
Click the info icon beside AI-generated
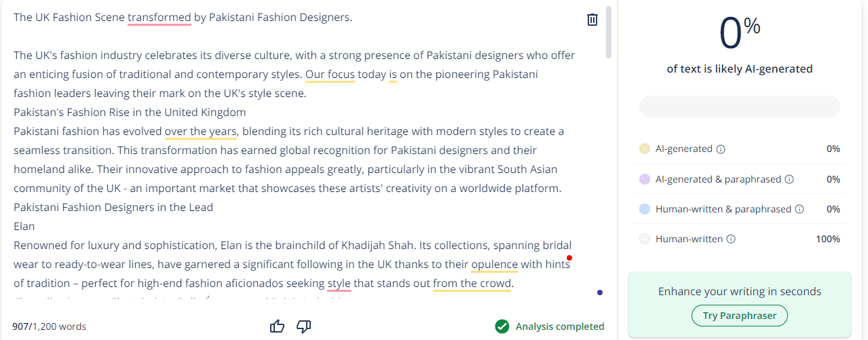click(721, 149)
